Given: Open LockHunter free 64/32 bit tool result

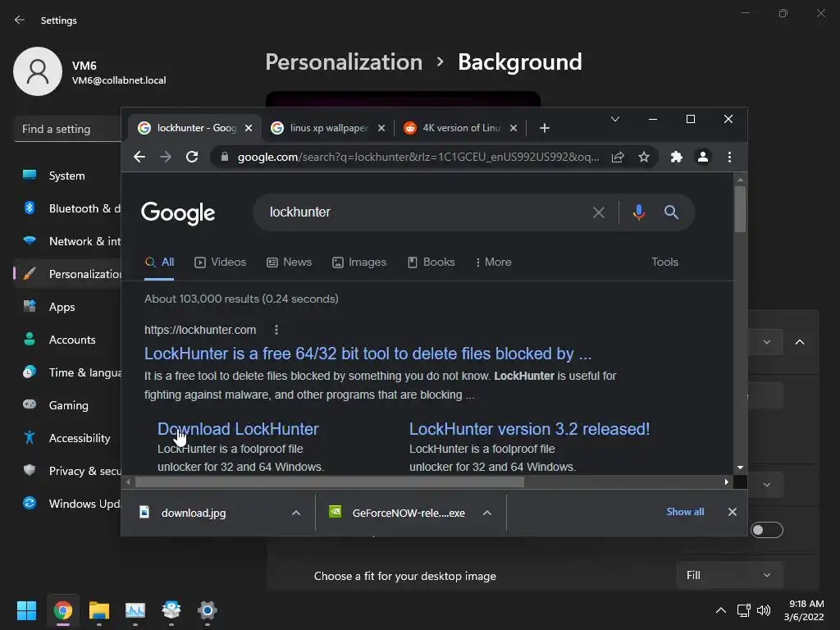Looking at the screenshot, I should coord(368,354).
